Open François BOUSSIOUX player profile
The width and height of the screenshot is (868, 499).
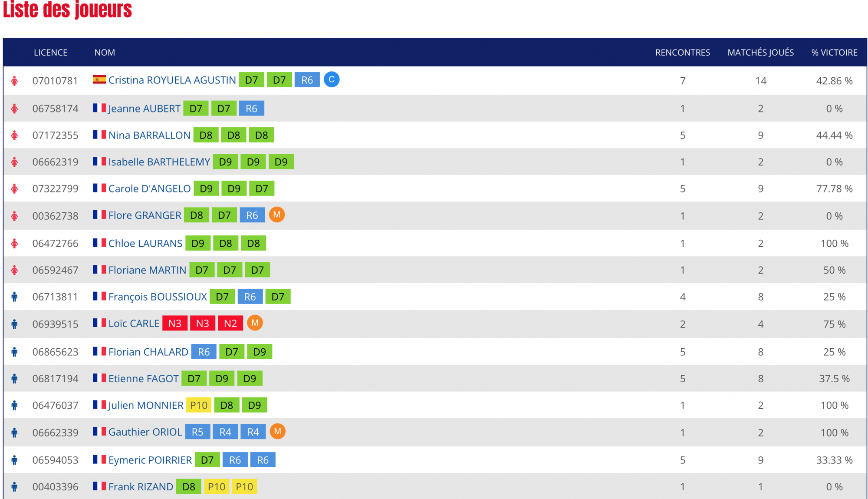pos(158,297)
